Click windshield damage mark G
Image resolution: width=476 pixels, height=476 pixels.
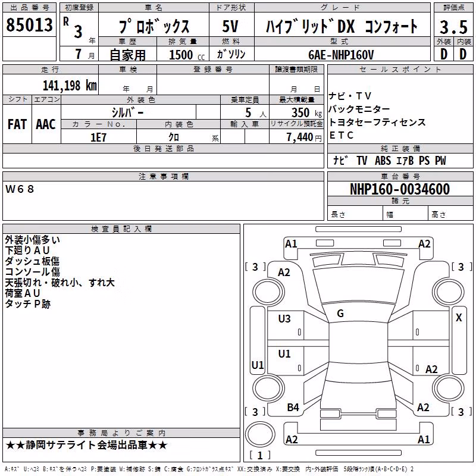(340, 313)
